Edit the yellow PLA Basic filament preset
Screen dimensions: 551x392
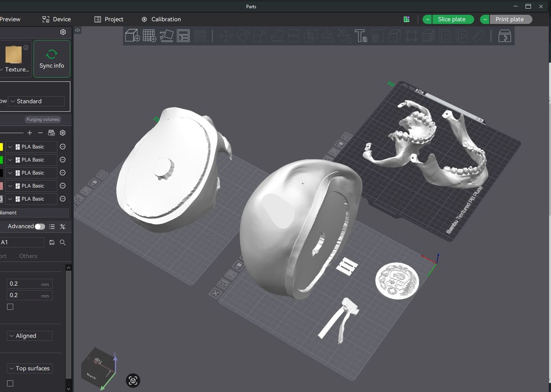(62, 147)
